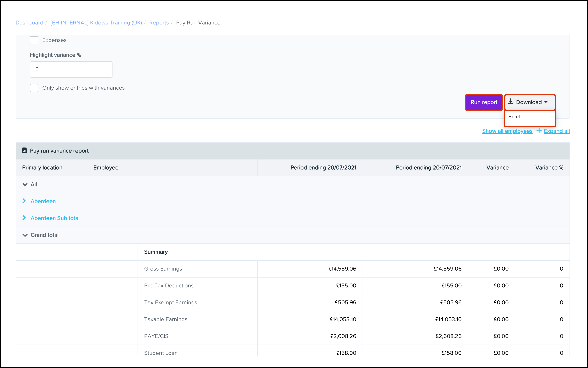
Task: Open the Aberdeen Sub total link
Action: pos(55,218)
